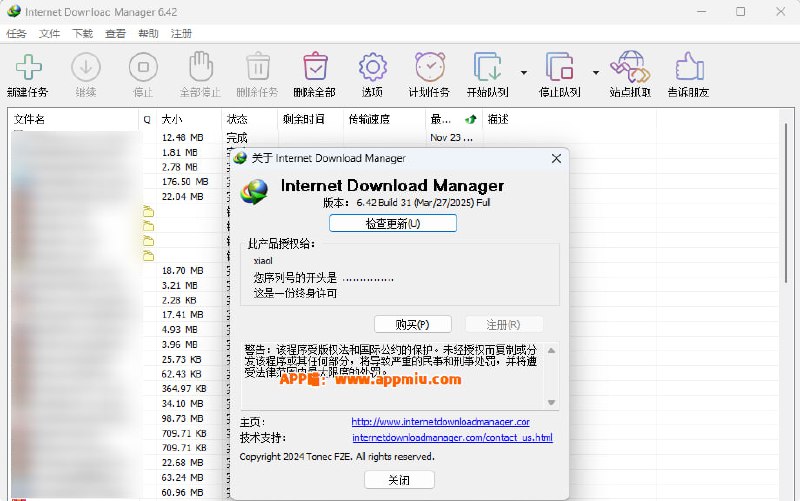Image resolution: width=800 pixels, height=501 pixels.
Task: Click the Stop (停止) toolbar icon
Action: tap(143, 67)
